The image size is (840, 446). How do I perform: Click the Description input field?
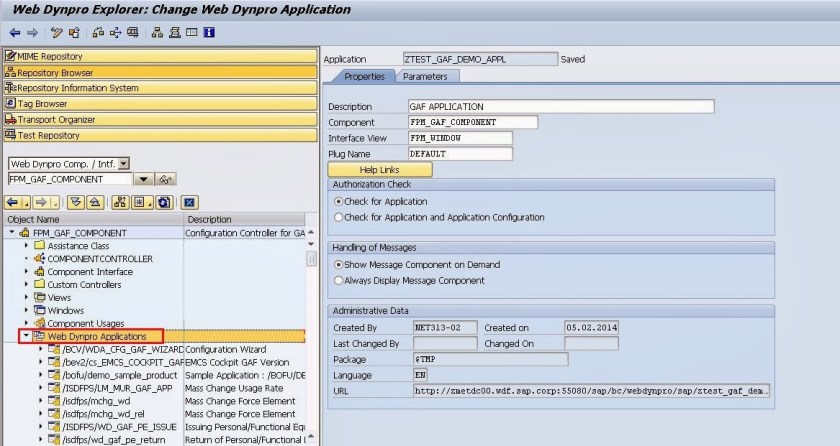coord(560,107)
